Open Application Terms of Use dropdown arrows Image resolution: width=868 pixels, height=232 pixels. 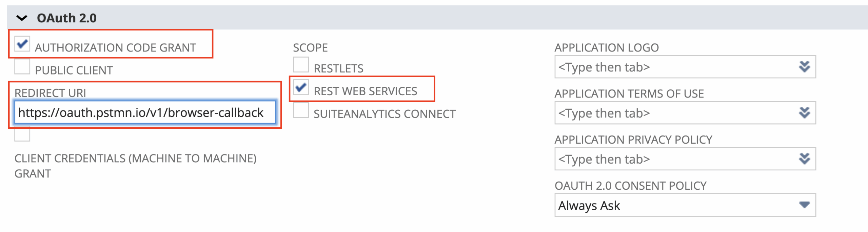pos(804,113)
